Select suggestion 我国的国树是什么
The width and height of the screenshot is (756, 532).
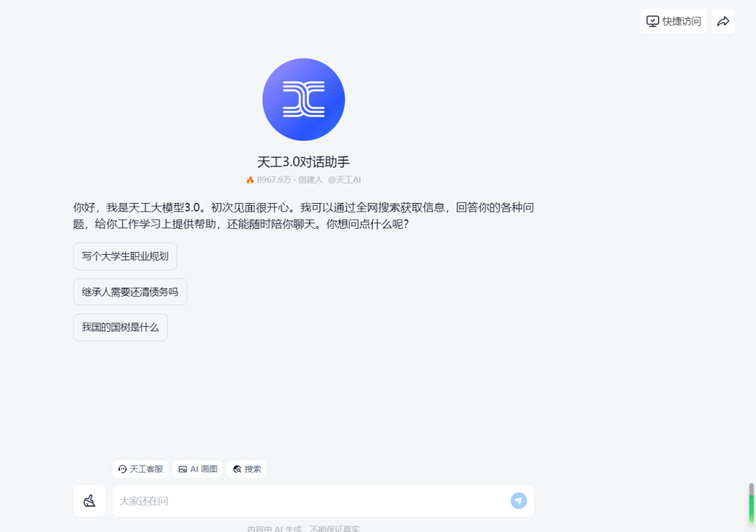click(x=120, y=328)
